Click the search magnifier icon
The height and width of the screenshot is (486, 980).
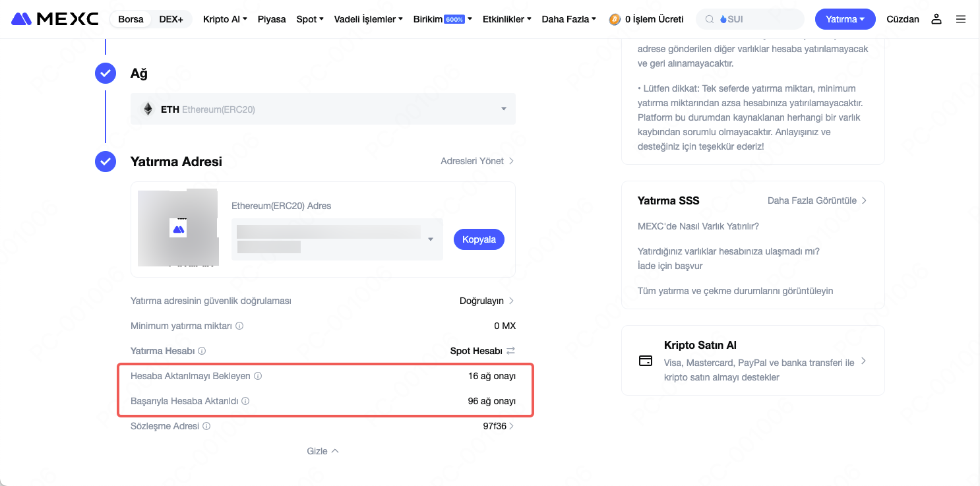coord(710,19)
